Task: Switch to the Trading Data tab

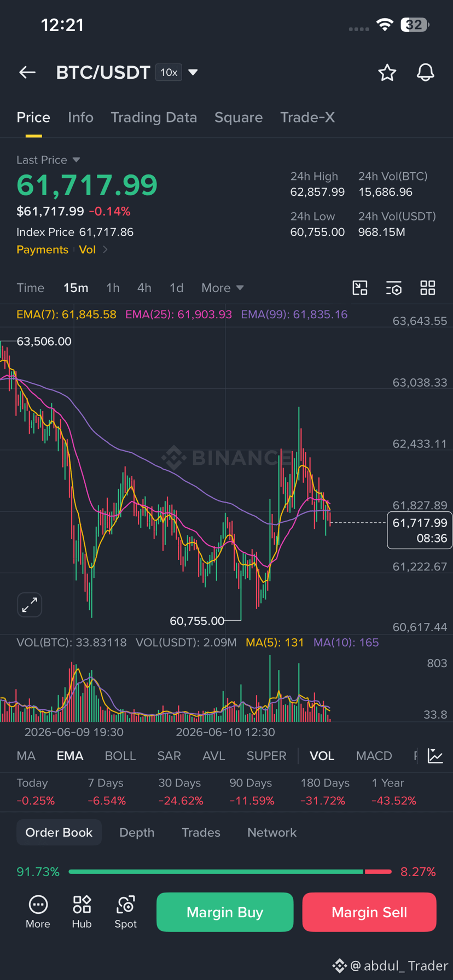Action: [x=154, y=117]
